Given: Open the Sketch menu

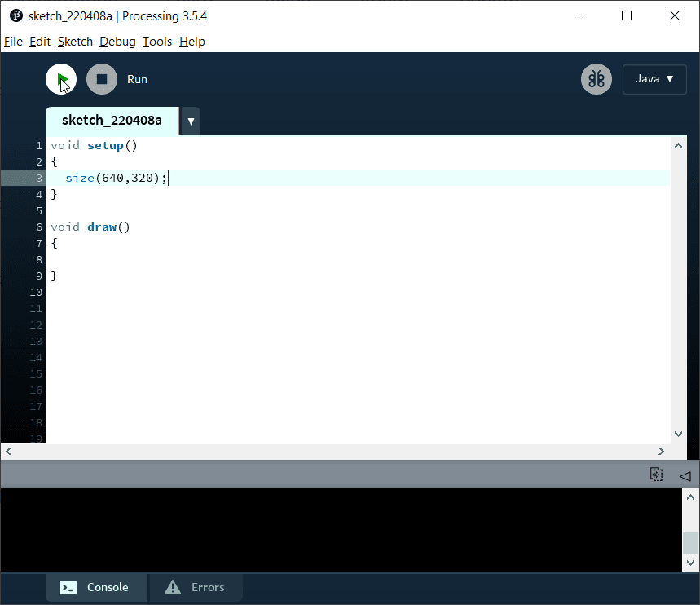Looking at the screenshot, I should 75,42.
